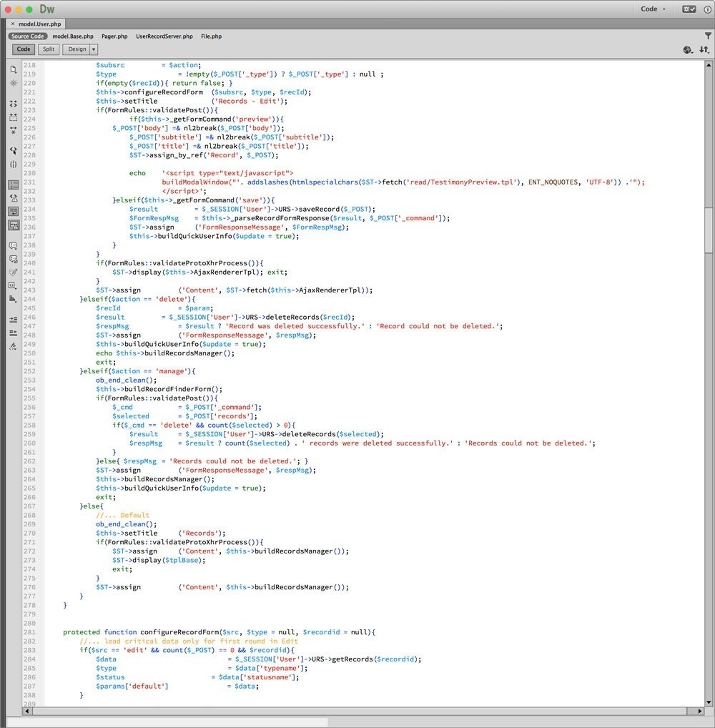Click the Show Code Navigator icon

13,83
